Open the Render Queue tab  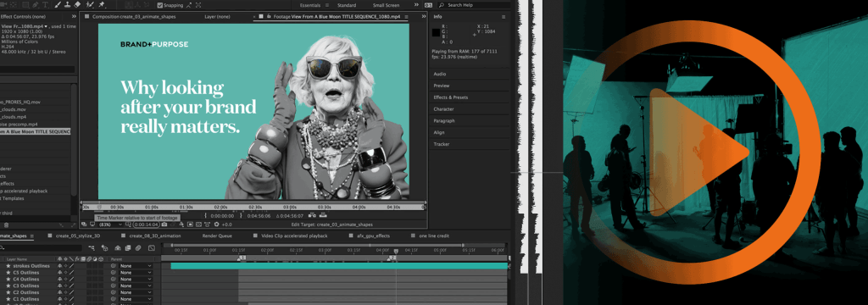click(x=217, y=236)
